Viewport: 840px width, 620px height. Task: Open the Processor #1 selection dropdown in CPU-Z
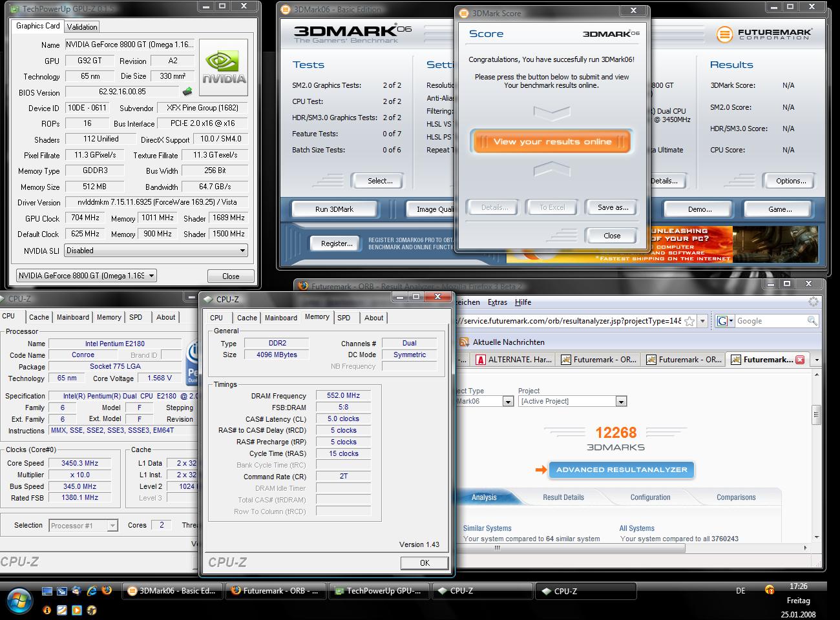(x=112, y=526)
